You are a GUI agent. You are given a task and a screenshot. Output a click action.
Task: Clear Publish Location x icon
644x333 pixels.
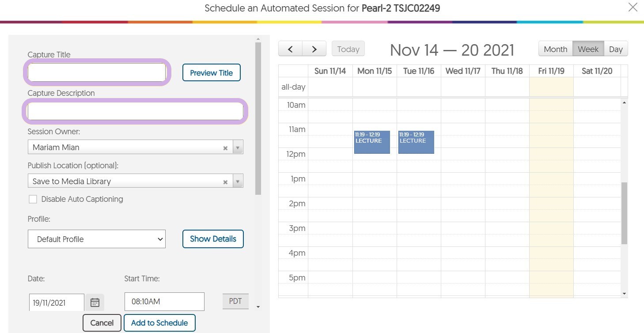[x=225, y=182]
